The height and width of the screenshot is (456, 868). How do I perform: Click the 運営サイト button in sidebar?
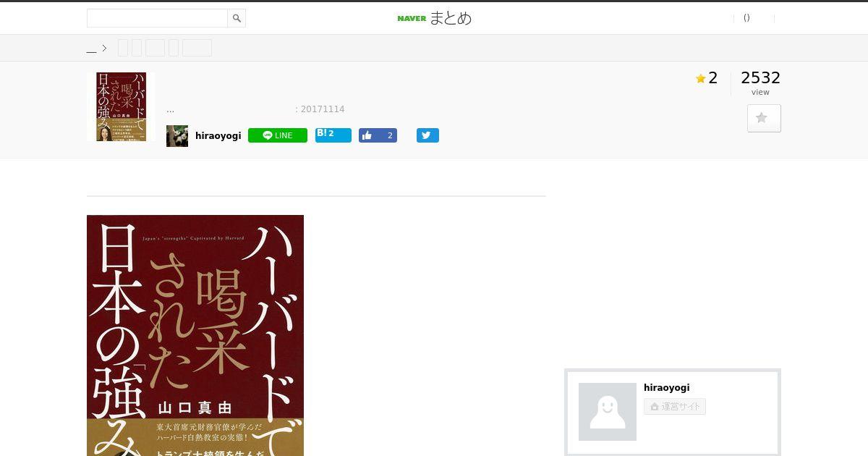(x=675, y=407)
